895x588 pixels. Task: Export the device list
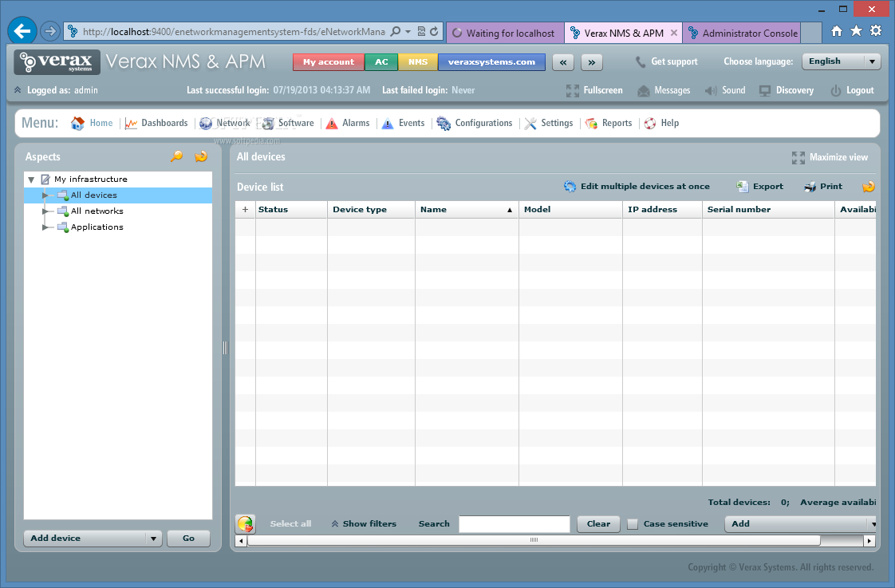point(759,186)
